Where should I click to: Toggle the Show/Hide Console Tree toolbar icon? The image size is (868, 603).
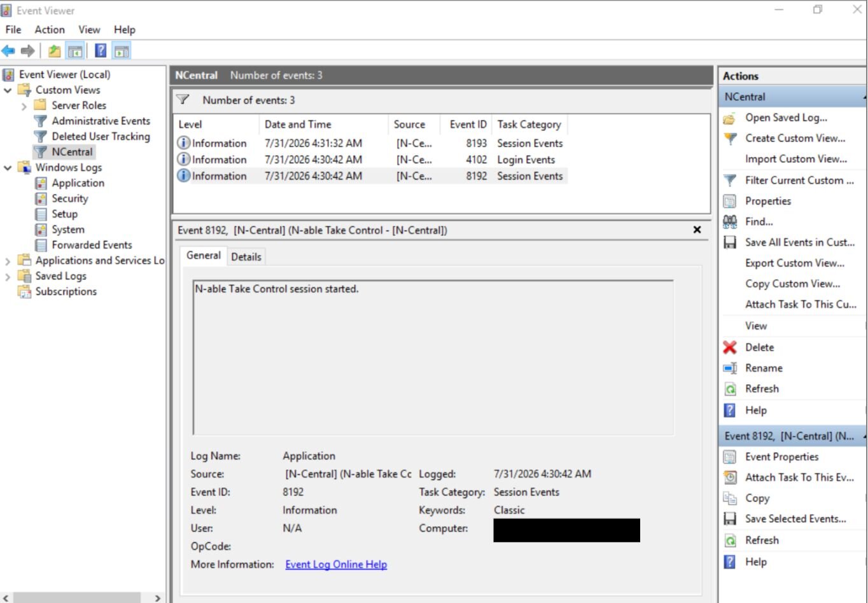[x=75, y=51]
